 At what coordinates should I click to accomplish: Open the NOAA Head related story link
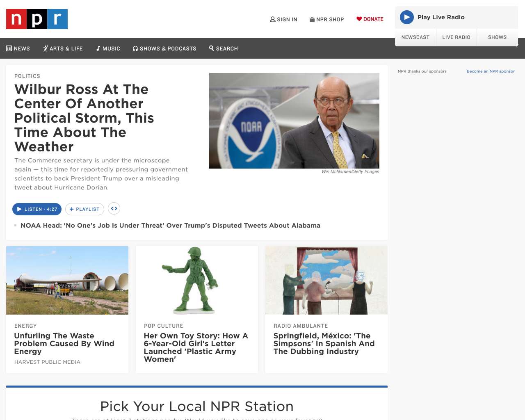tap(170, 226)
